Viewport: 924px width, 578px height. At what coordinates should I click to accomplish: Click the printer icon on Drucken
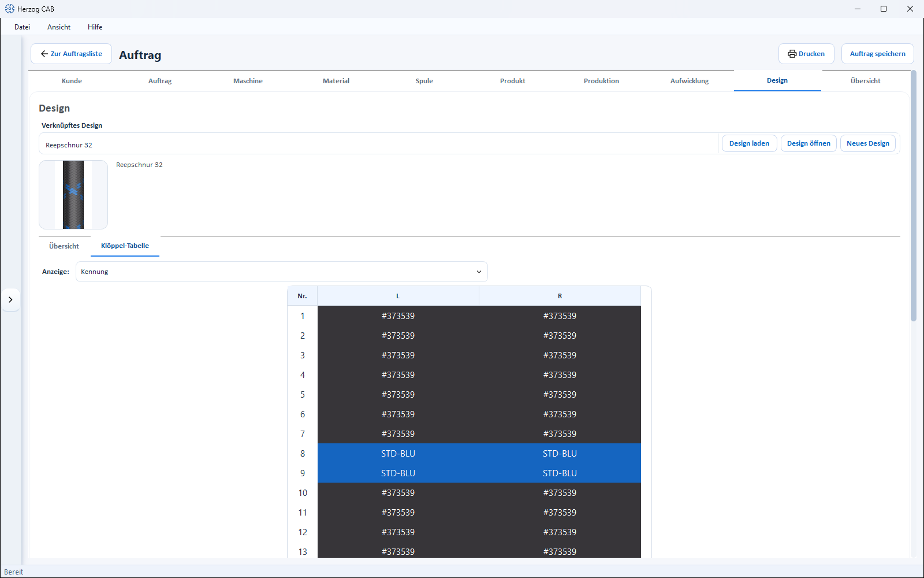[792, 54]
